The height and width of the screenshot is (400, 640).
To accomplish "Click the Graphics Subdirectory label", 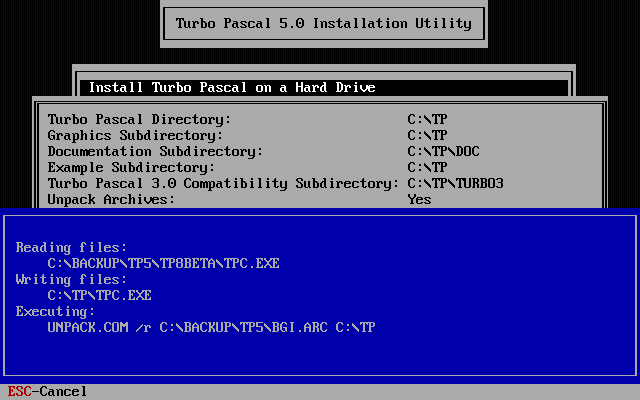I will coord(135,136).
